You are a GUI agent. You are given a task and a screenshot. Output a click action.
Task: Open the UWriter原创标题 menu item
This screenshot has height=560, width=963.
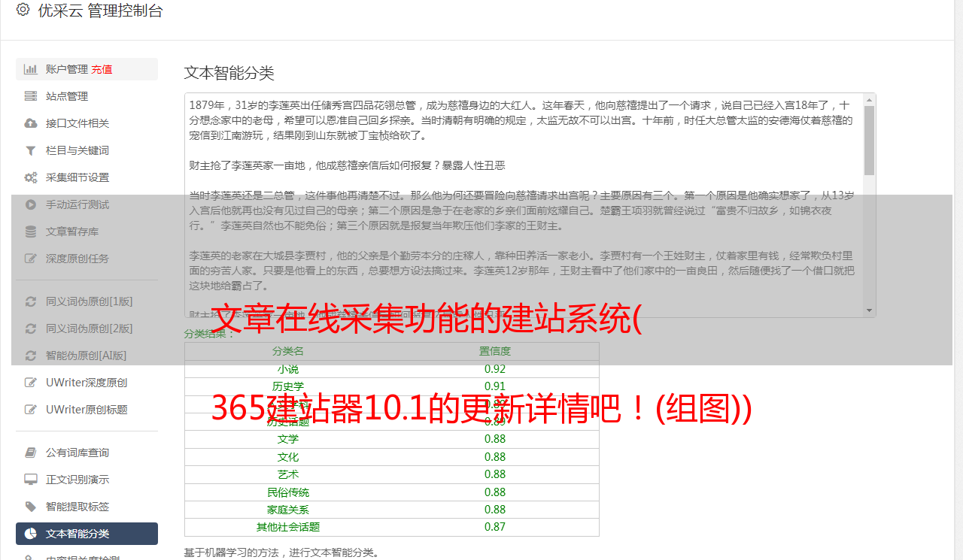pos(87,410)
